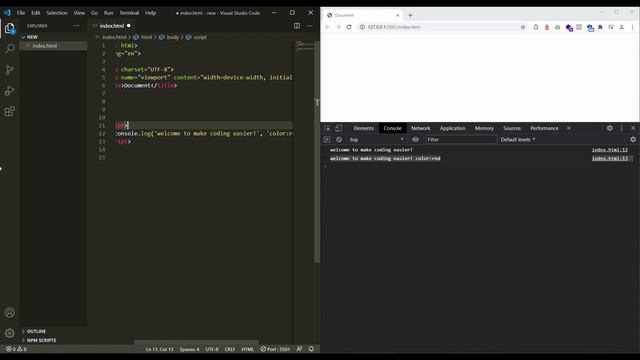Click the HTML language mode in status bar
640x360 pixels.
tap(247, 349)
